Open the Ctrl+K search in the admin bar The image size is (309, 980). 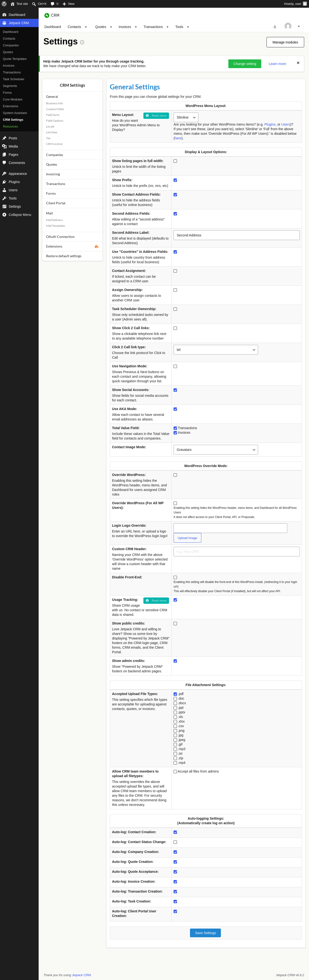(x=39, y=4)
